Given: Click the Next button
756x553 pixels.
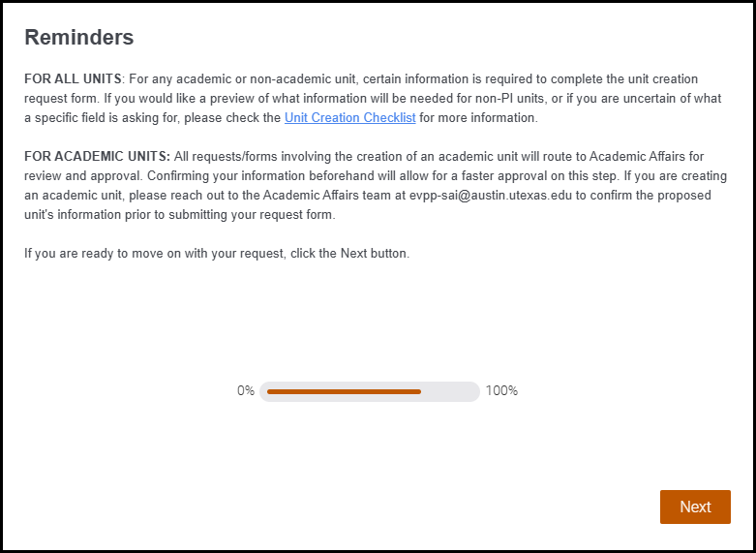Looking at the screenshot, I should (x=694, y=507).
